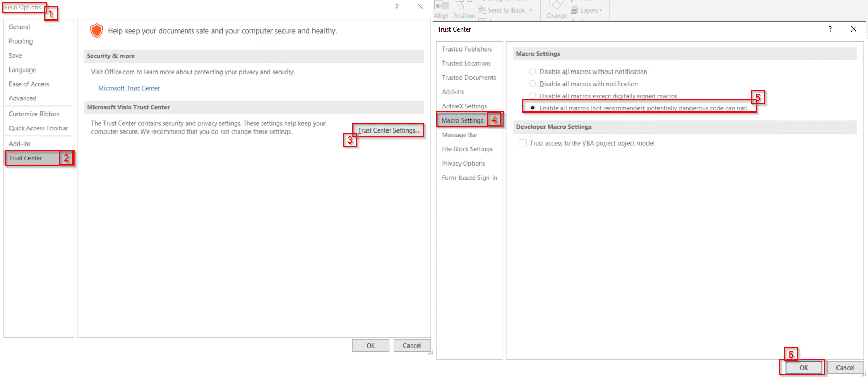Click the Change Shape icon
This screenshot has height=377, width=868.
(x=556, y=5)
